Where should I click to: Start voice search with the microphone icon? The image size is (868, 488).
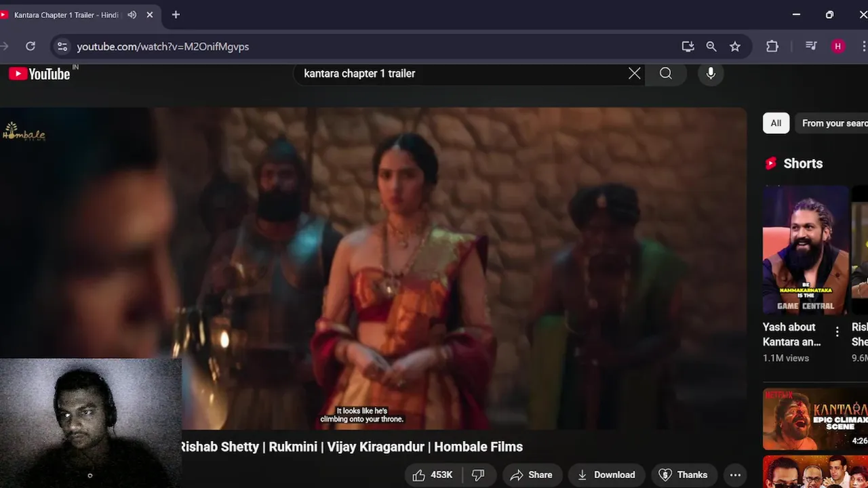(711, 73)
